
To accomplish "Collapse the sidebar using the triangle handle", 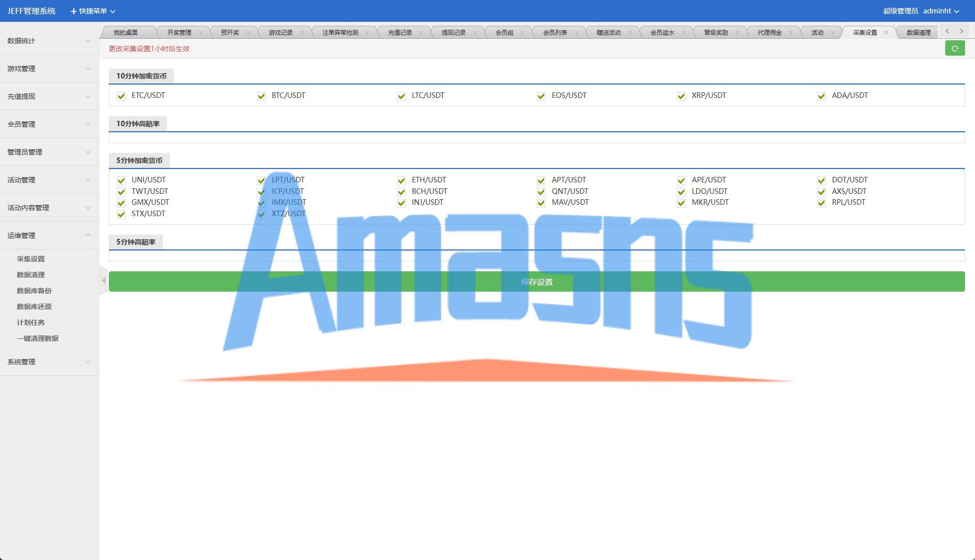I will tap(103, 281).
